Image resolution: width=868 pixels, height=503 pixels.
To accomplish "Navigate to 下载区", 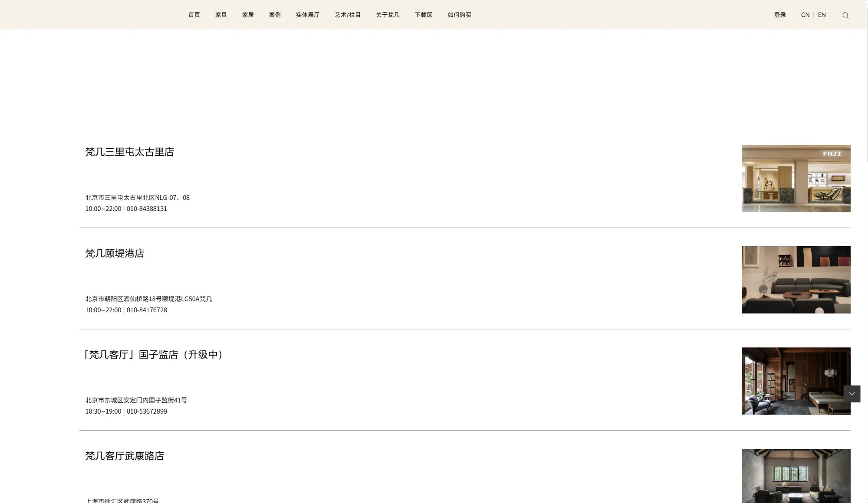I will (x=424, y=15).
